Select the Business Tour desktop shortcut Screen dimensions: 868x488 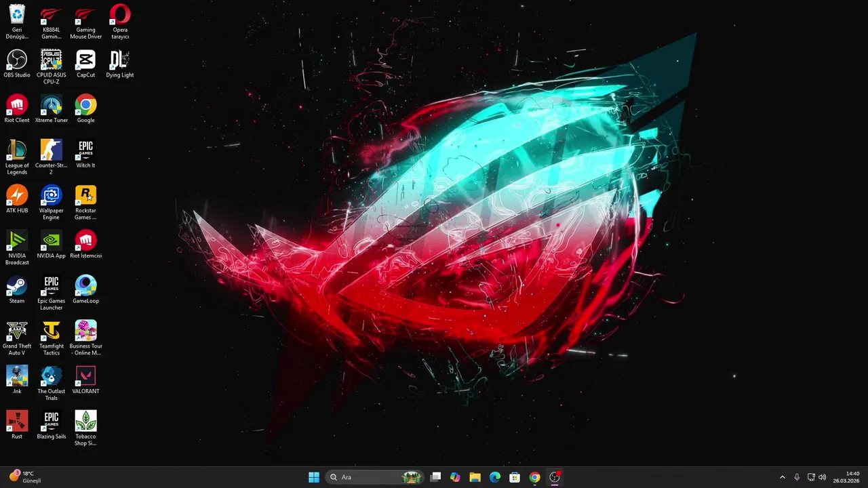pyautogui.click(x=85, y=338)
